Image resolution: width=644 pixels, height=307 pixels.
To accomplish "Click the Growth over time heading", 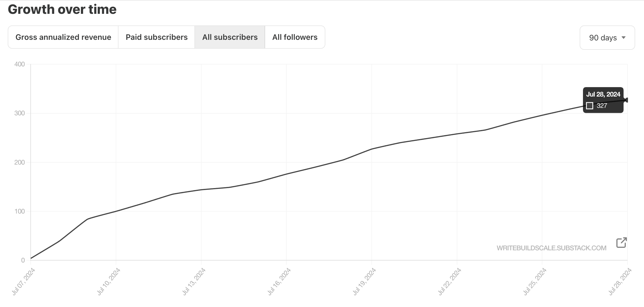I will click(63, 9).
